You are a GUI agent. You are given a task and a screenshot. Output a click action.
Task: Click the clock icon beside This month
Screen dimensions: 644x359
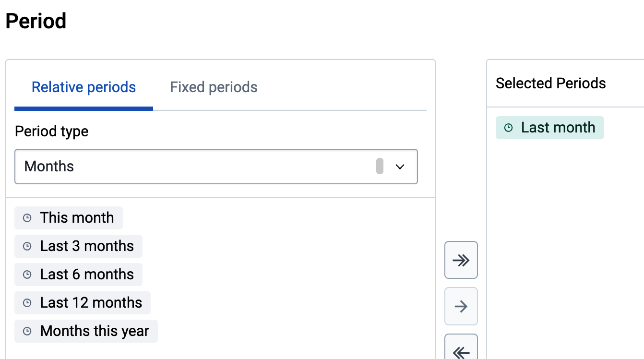[27, 218]
